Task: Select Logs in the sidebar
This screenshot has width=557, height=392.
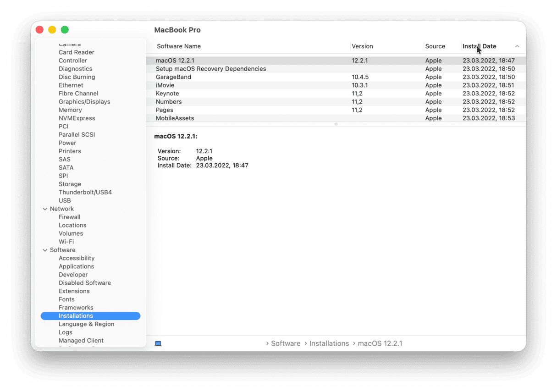Action: (x=66, y=332)
